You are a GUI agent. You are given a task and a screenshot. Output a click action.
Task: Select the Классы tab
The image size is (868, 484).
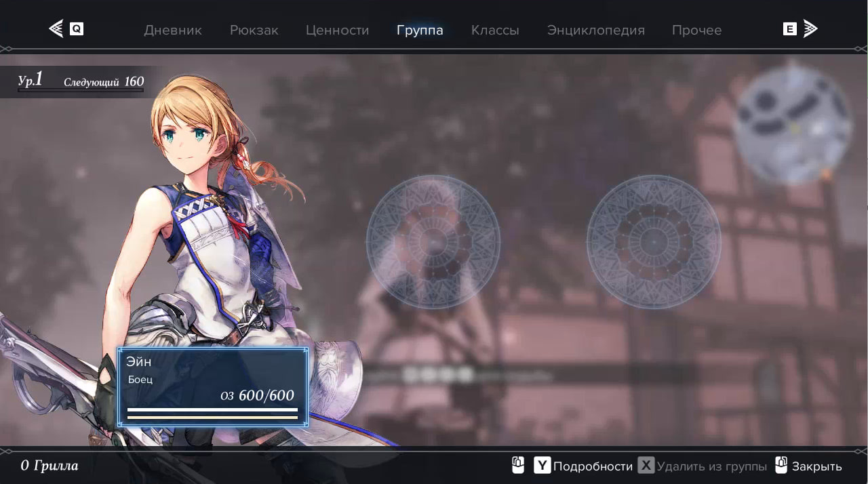pyautogui.click(x=495, y=31)
